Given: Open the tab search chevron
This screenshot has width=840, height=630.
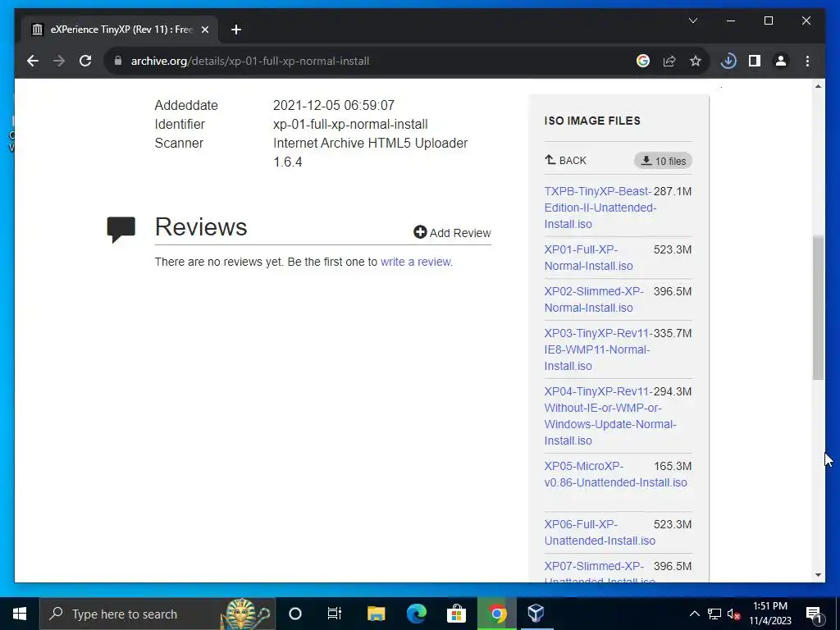Looking at the screenshot, I should pos(692,21).
